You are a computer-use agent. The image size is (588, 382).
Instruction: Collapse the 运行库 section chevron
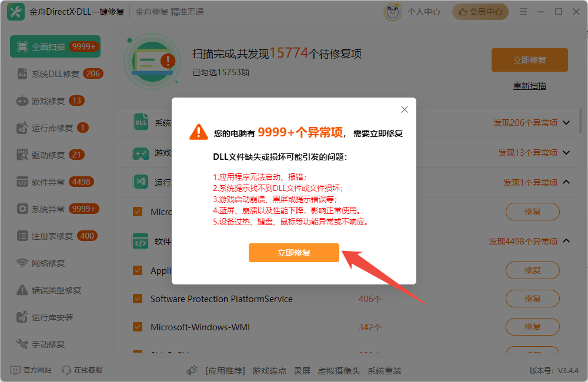tap(566, 182)
